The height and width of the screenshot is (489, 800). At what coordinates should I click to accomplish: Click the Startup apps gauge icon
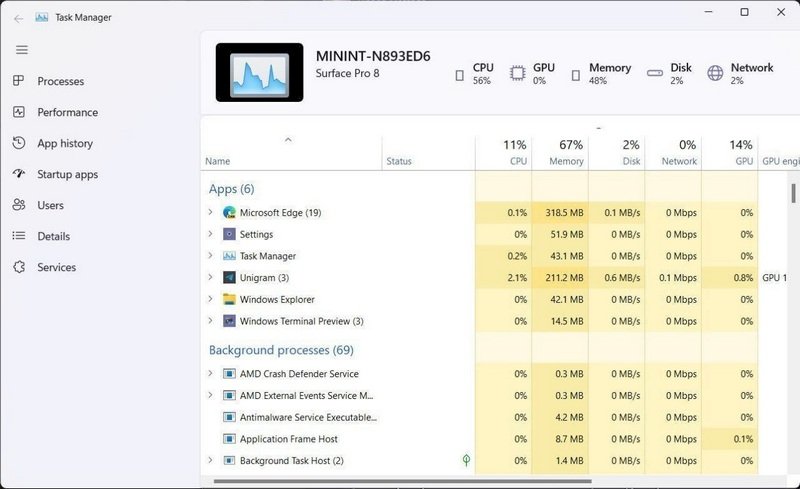[19, 174]
